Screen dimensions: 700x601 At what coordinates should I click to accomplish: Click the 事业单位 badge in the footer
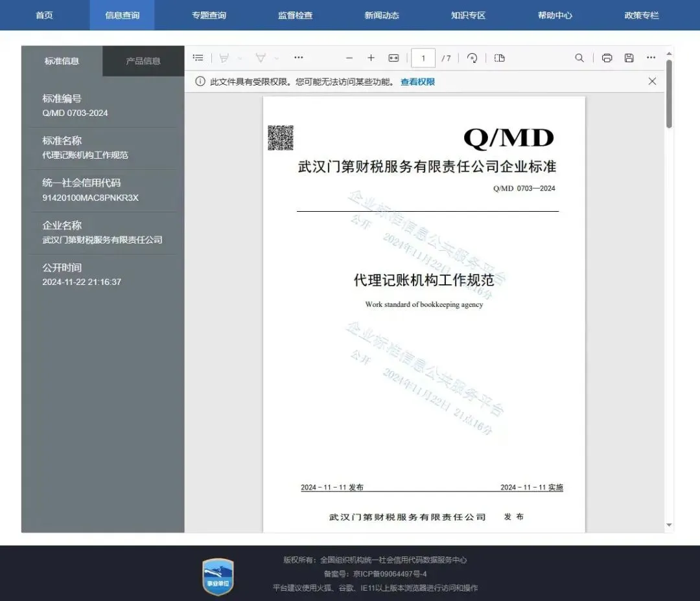pos(218,576)
